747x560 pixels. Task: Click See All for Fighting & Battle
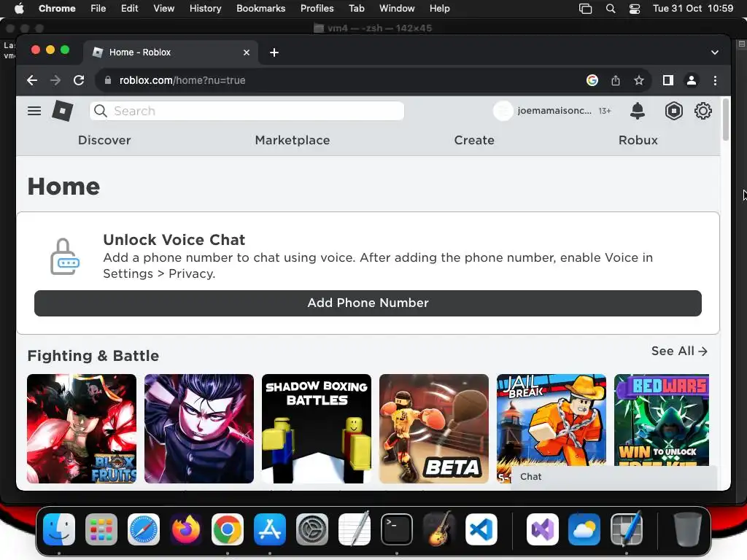(679, 351)
